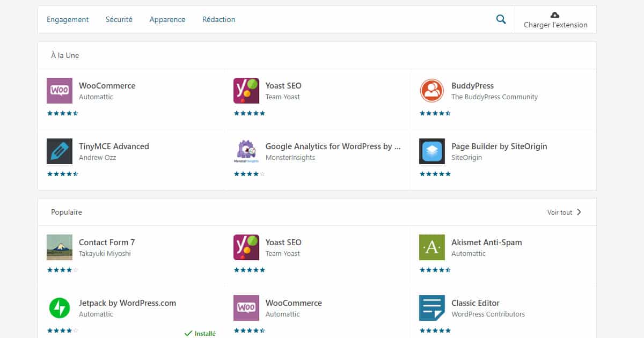Click the search magnifier icon
The width and height of the screenshot is (644, 338).
pos(501,19)
